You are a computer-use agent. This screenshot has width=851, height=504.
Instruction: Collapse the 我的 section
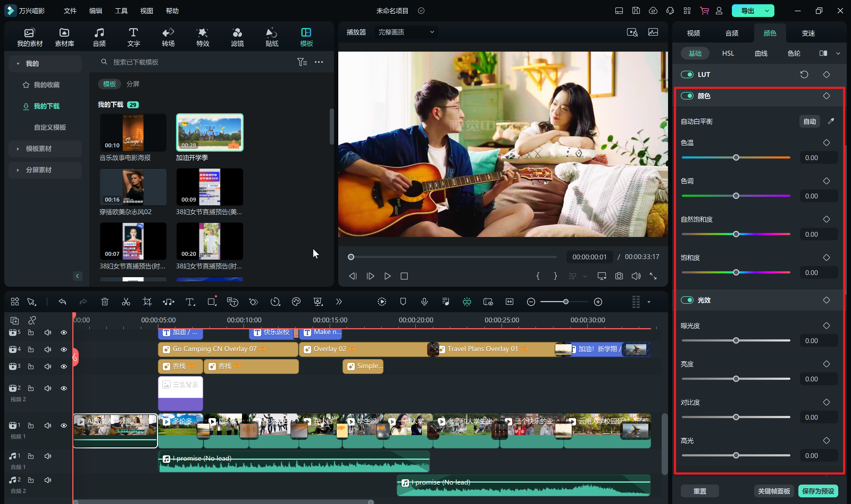coord(18,64)
